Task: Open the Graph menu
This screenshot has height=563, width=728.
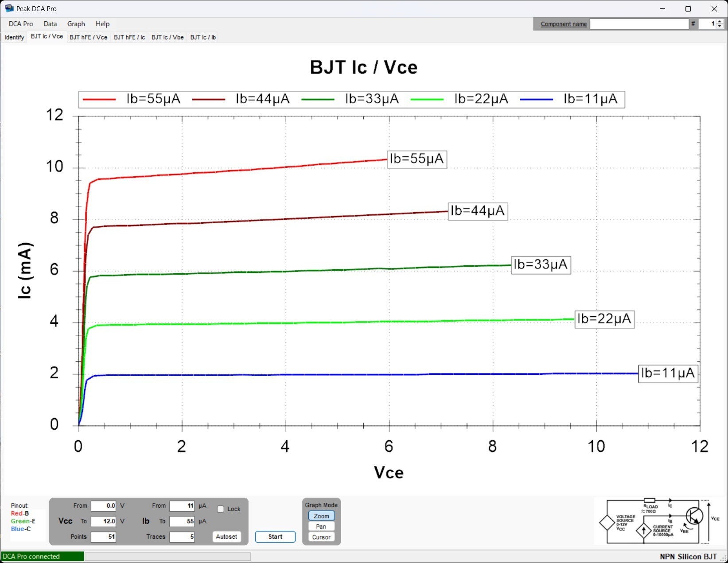Action: [76, 24]
